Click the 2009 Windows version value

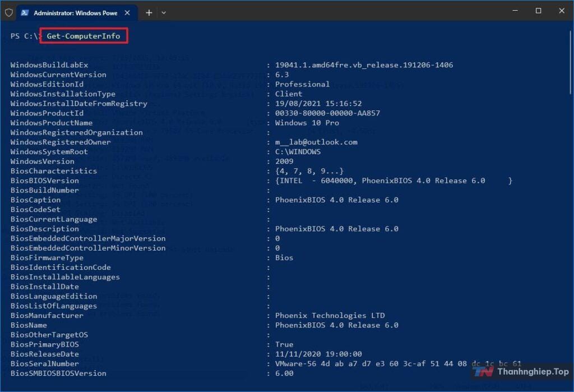click(284, 161)
